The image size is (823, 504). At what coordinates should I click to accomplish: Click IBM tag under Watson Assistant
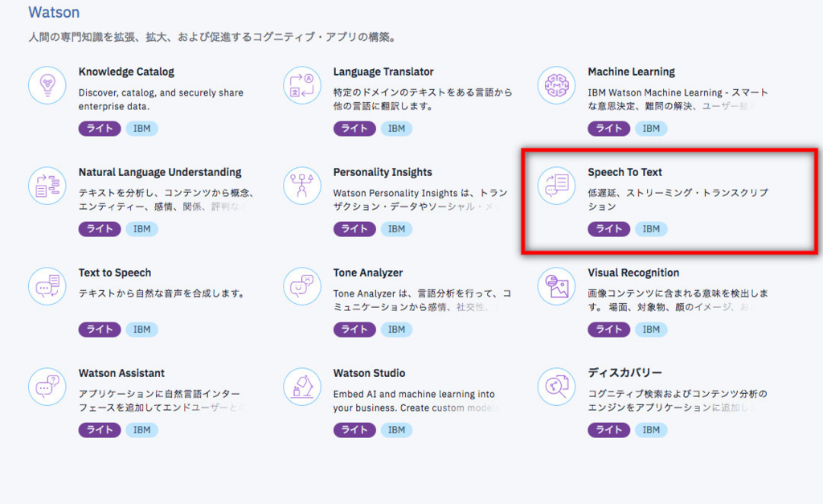point(141,430)
